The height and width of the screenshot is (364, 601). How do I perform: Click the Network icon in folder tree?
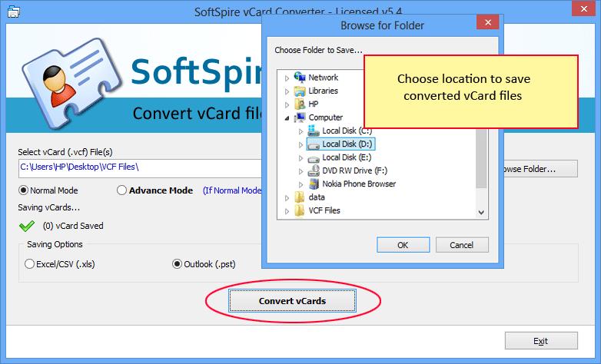(x=300, y=77)
